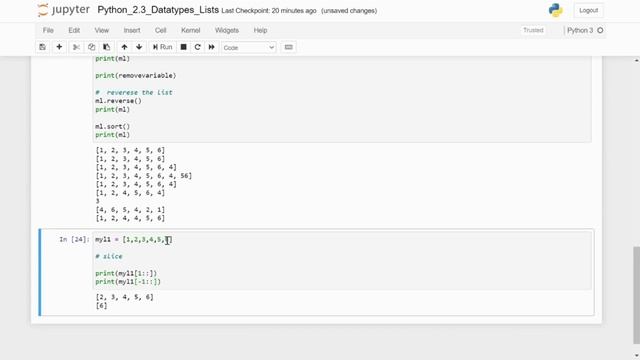Save notebook with the floppy disk icon
The image size is (640, 360).
click(x=42, y=47)
